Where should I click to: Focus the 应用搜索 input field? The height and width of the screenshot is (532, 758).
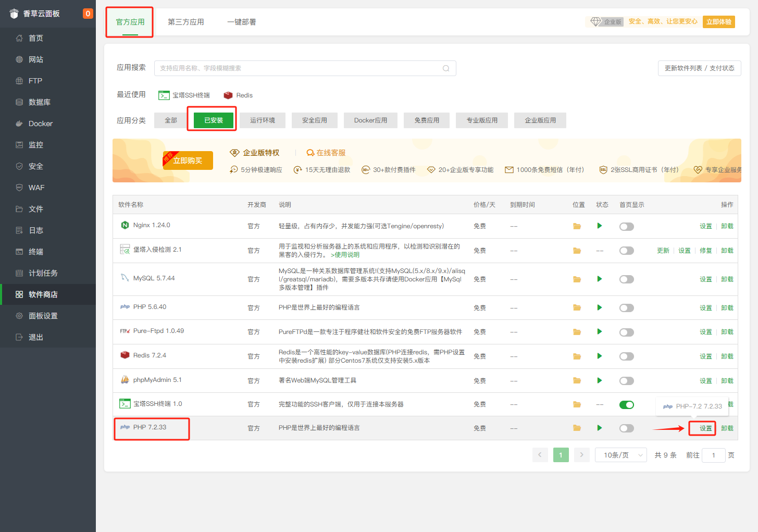click(x=305, y=68)
